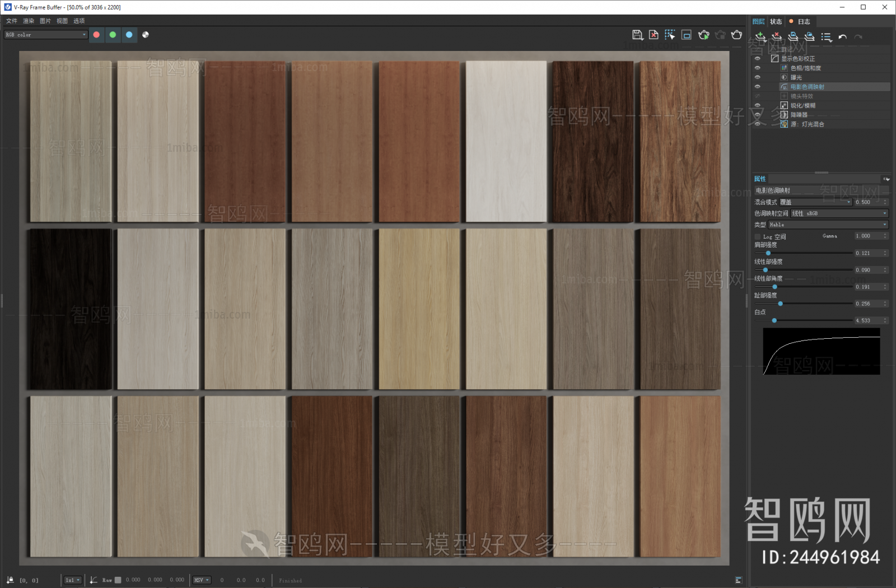The height and width of the screenshot is (588, 896).
Task: Hide the 降噪器 layer
Action: tap(758, 115)
